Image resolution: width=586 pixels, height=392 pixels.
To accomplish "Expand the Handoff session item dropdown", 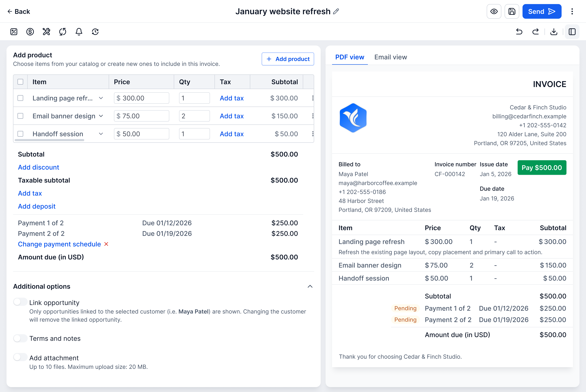I will coord(101,134).
